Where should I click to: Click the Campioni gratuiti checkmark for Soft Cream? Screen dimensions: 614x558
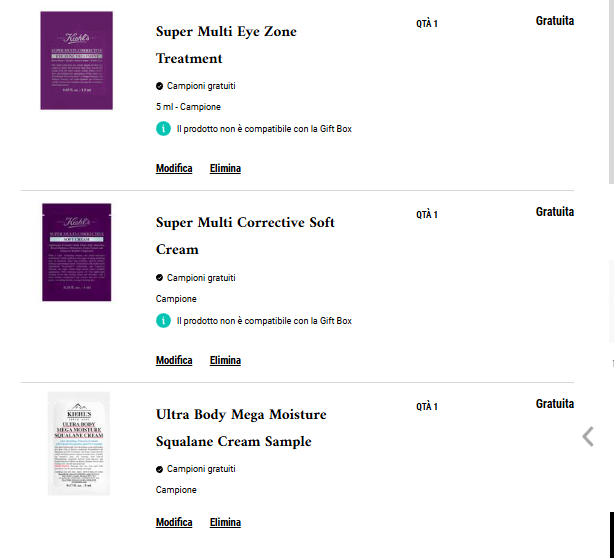(159, 278)
